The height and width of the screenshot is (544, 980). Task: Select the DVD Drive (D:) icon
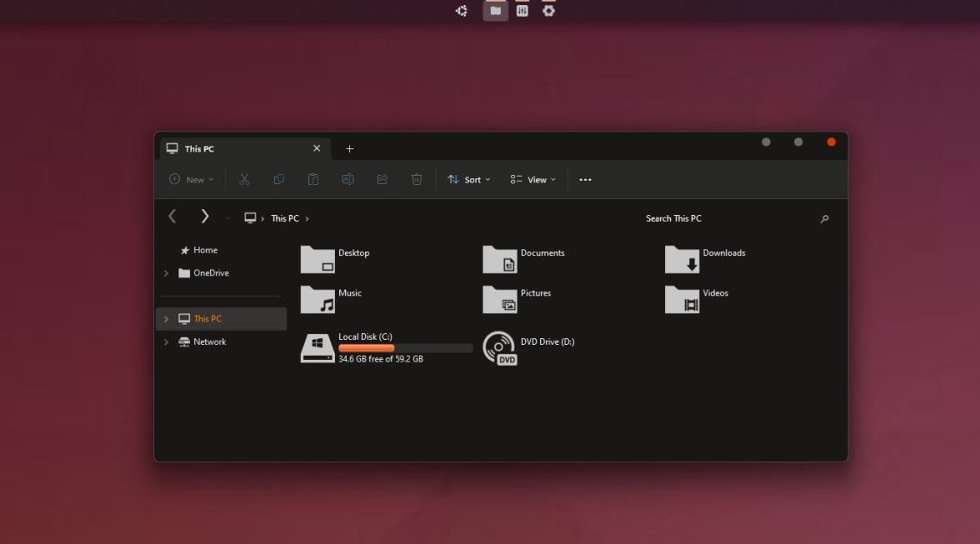[499, 348]
